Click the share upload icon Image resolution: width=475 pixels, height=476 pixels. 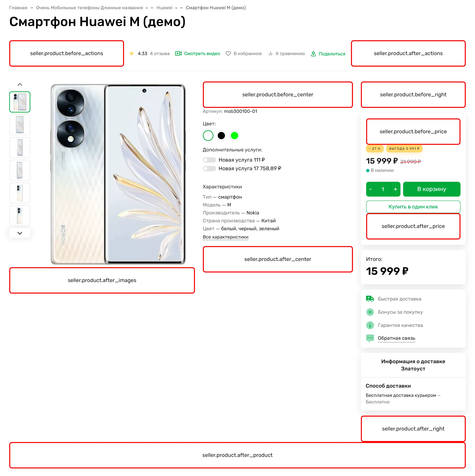coord(313,54)
